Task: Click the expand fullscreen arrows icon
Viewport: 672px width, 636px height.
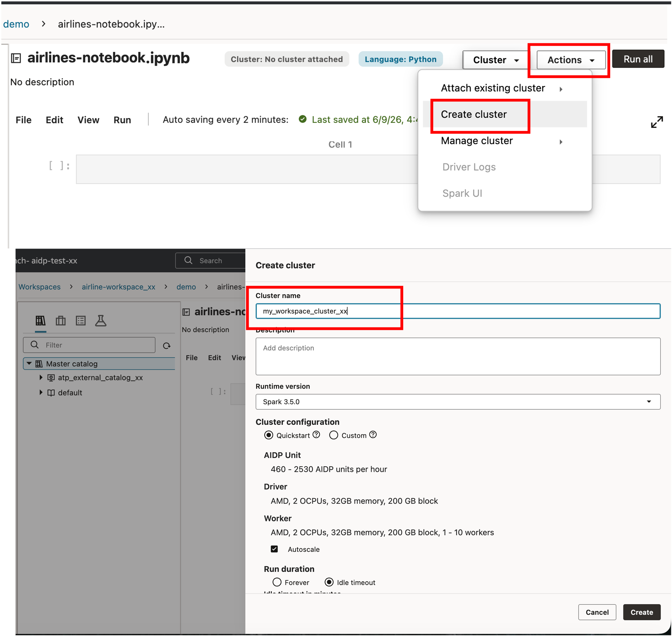Action: point(657,122)
